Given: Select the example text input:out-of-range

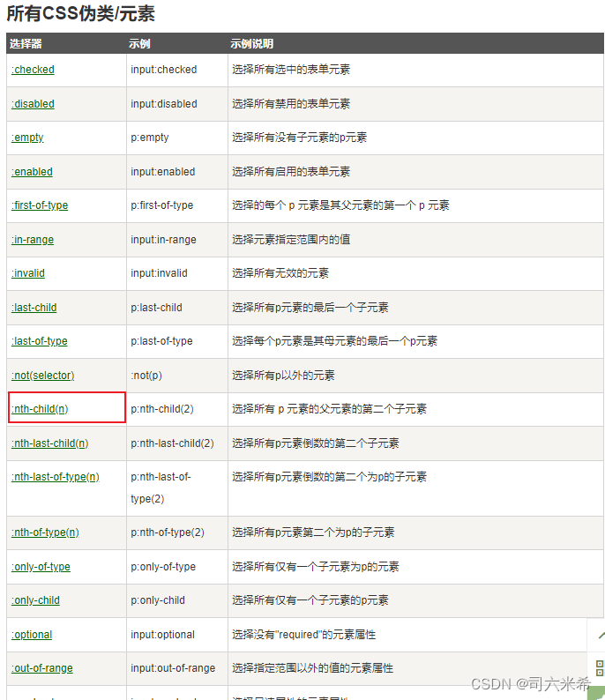Looking at the screenshot, I should click(173, 668).
